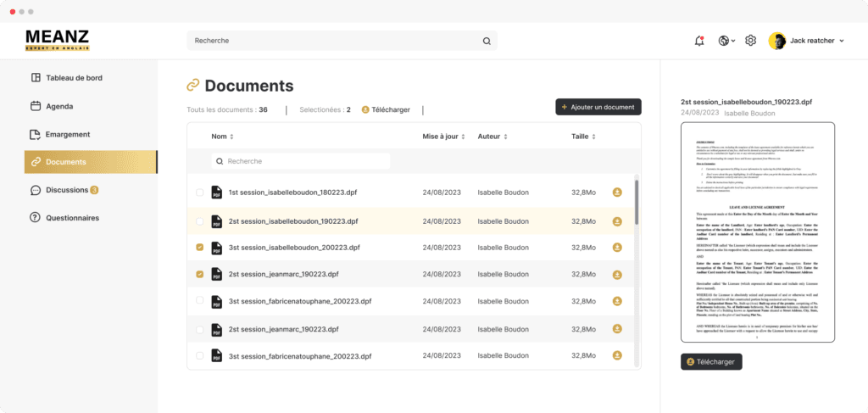Click Télécharger button under the document preview
This screenshot has height=413, width=868.
pos(711,361)
